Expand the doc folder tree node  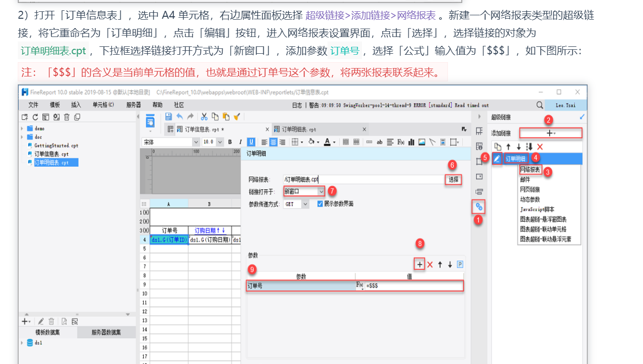tap(22, 137)
